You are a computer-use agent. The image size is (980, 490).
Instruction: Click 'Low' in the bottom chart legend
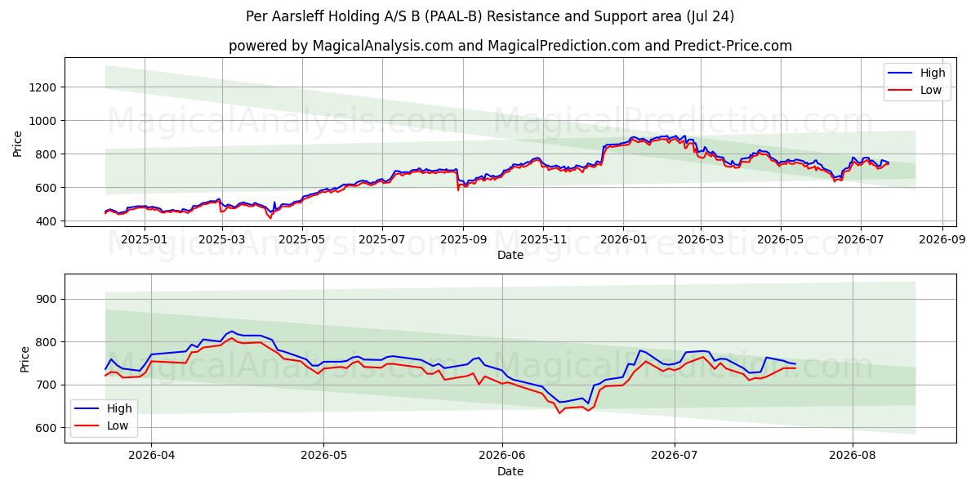118,425
